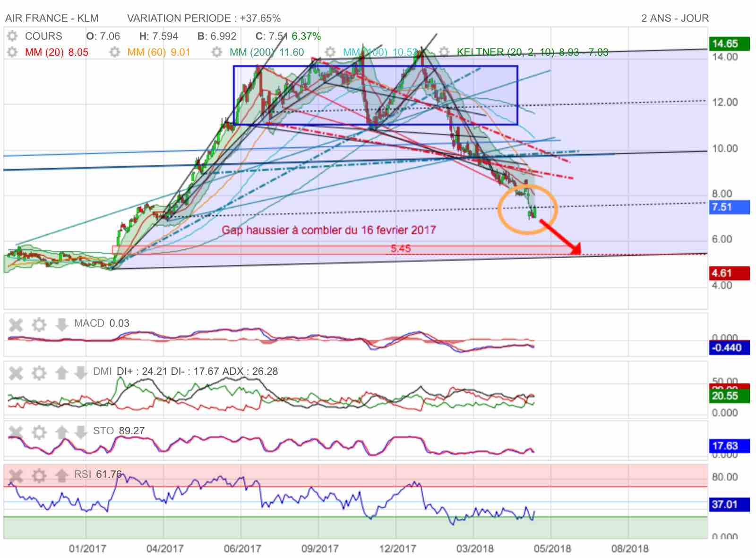Move MACD panel down with arrow
Screen dimensions: 756x558
[61, 325]
